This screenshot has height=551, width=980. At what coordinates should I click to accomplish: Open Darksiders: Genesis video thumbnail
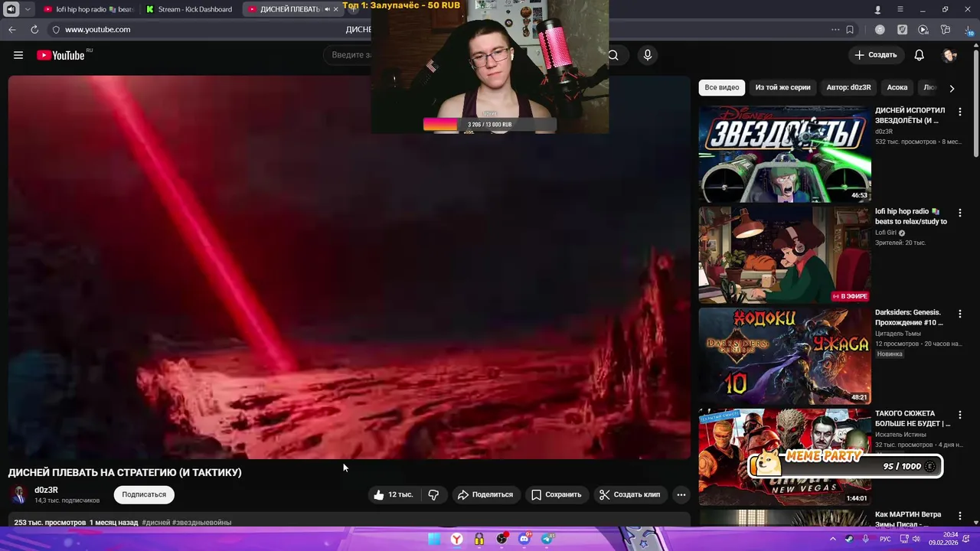[x=785, y=356]
